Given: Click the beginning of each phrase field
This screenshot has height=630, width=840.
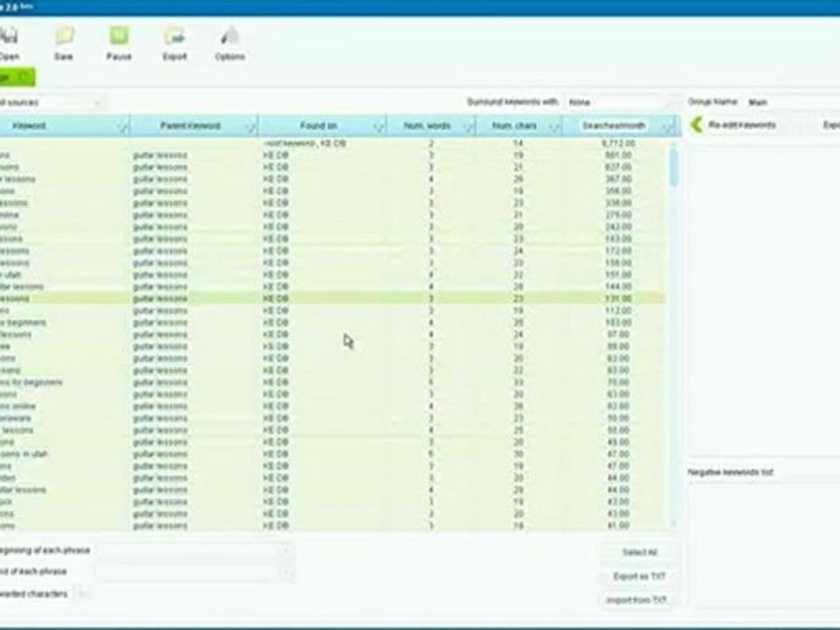Looking at the screenshot, I should pyautogui.click(x=194, y=550).
